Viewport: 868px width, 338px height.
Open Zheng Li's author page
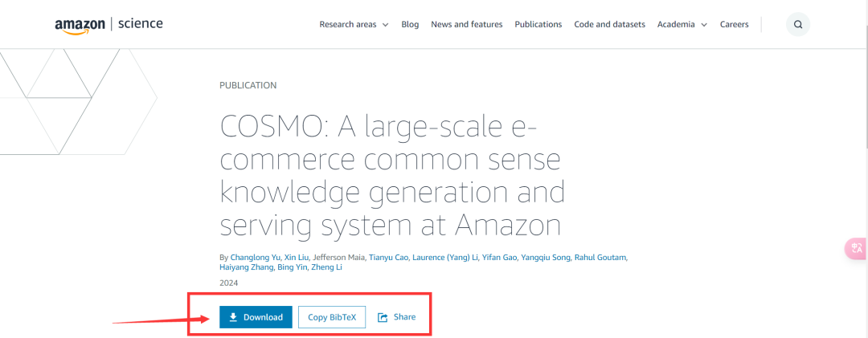[326, 267]
